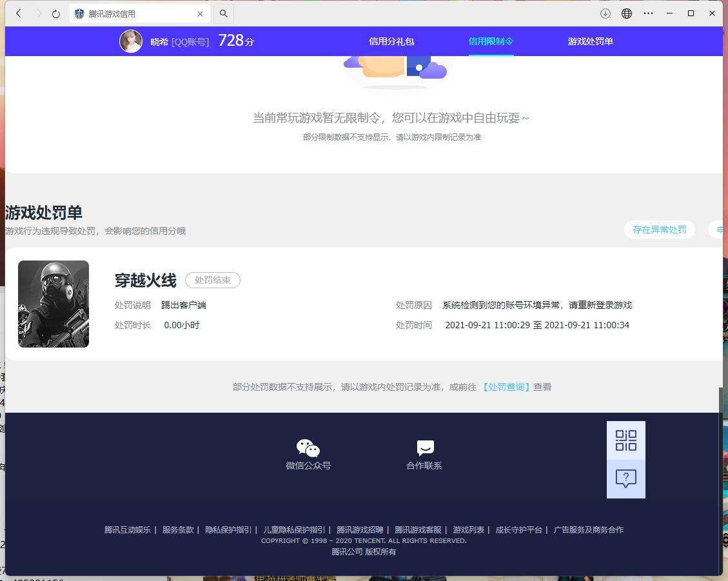Close the 腾讯游戏信用 tab
The width and height of the screenshot is (728, 581).
[200, 14]
